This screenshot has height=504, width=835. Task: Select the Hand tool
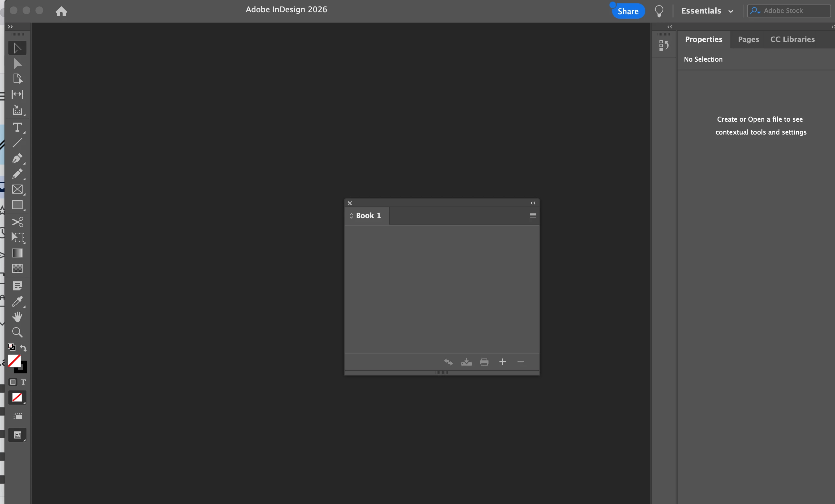coord(17,317)
